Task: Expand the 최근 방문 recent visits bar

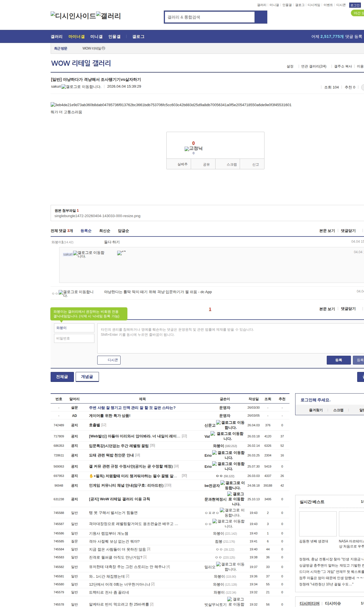Action: pos(61,49)
